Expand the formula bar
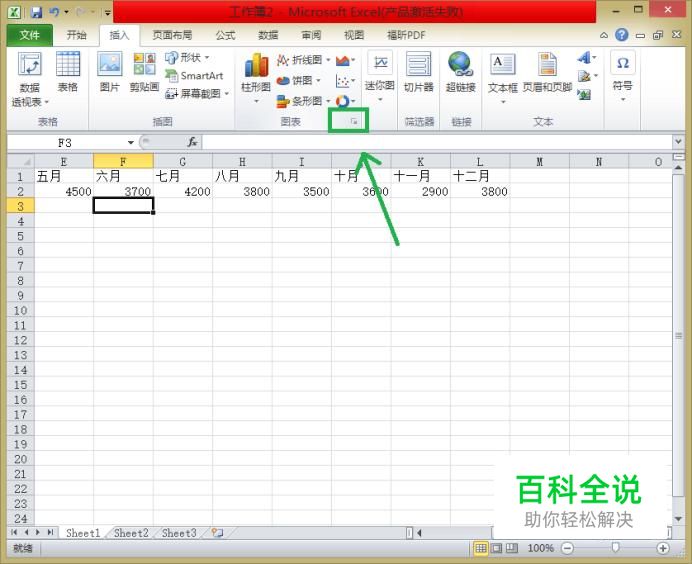 point(678,142)
